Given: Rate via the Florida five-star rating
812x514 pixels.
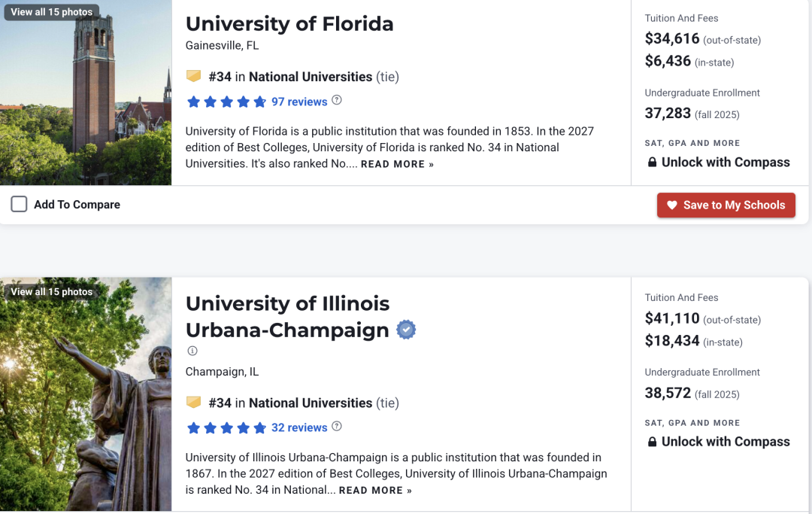Looking at the screenshot, I should (x=227, y=102).
